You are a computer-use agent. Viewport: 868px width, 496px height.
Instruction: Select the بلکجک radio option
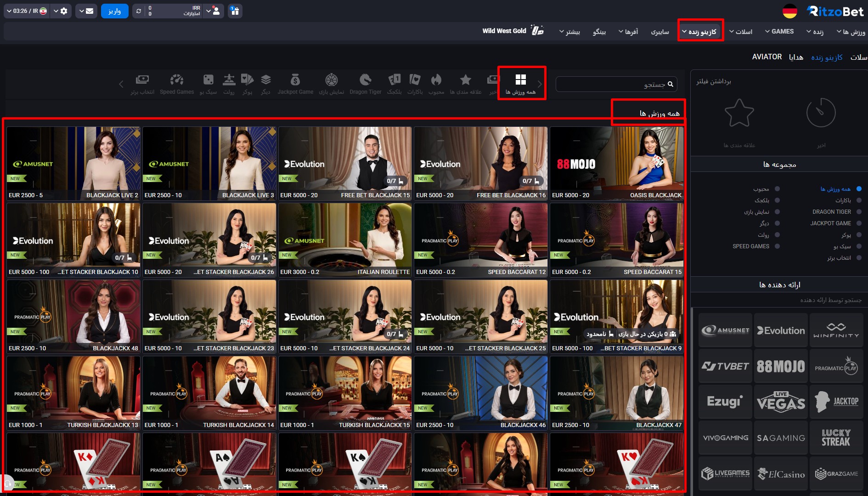point(777,200)
